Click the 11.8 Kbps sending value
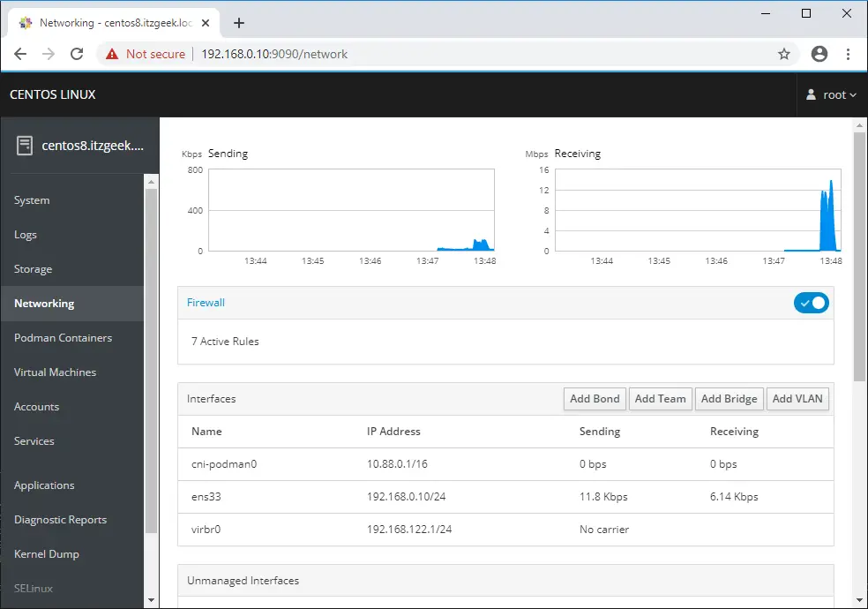Viewport: 868px width, 609px height. 603,497
